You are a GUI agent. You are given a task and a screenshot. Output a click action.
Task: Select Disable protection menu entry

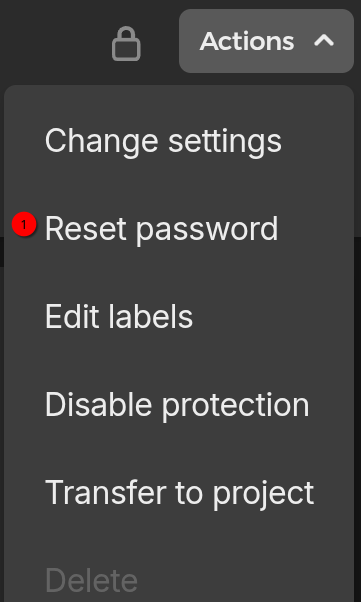point(177,405)
